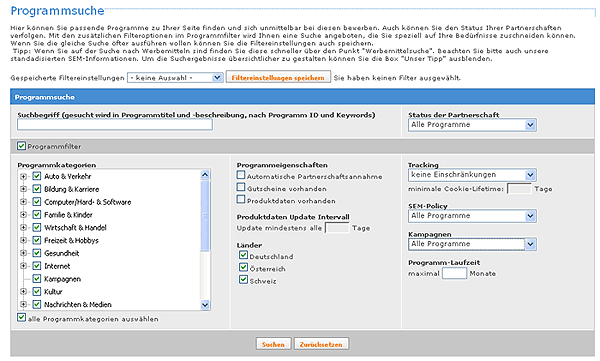Screen dimensions: 600x361
Task: Uncheck the Familie & Kinder checkbox
Action: click(x=37, y=214)
